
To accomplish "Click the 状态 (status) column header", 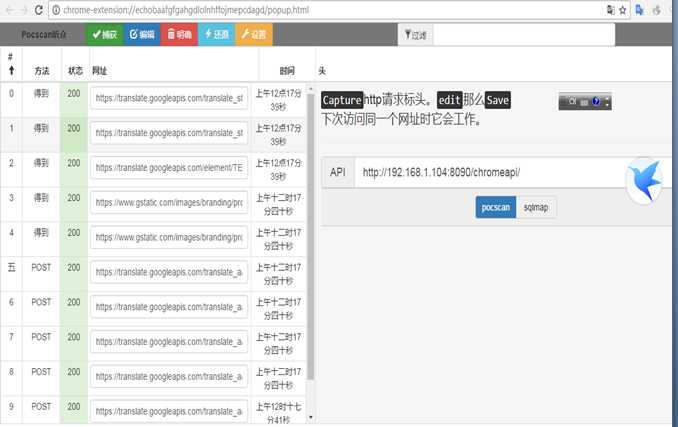I will 75,70.
